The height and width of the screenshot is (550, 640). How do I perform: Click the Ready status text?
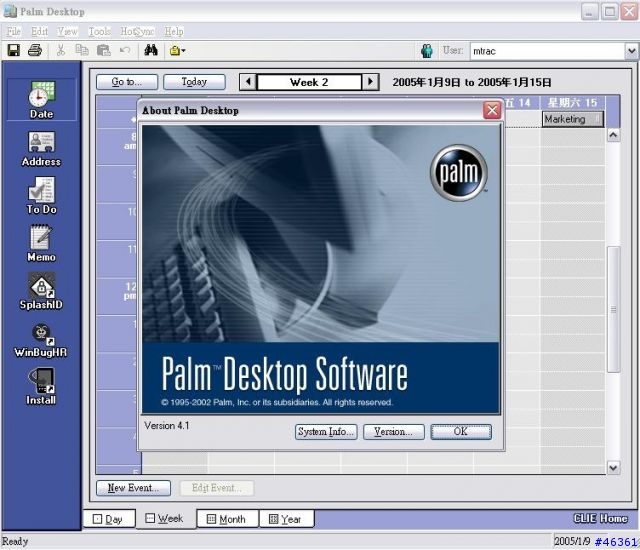[x=15, y=541]
